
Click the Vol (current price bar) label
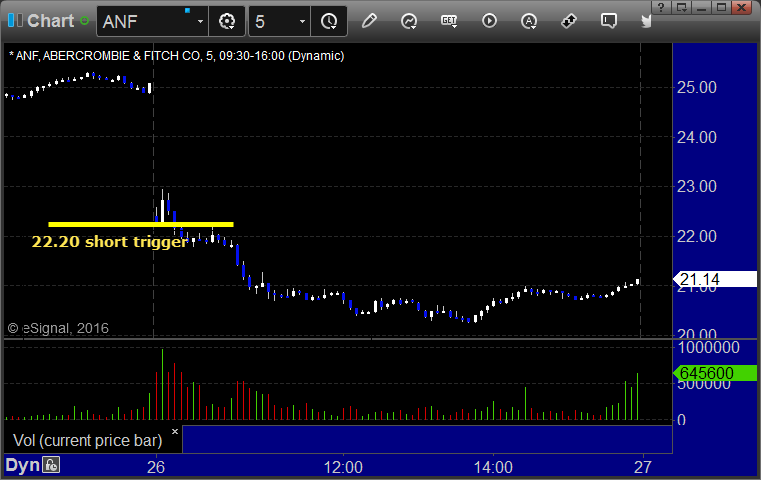pyautogui.click(x=88, y=440)
